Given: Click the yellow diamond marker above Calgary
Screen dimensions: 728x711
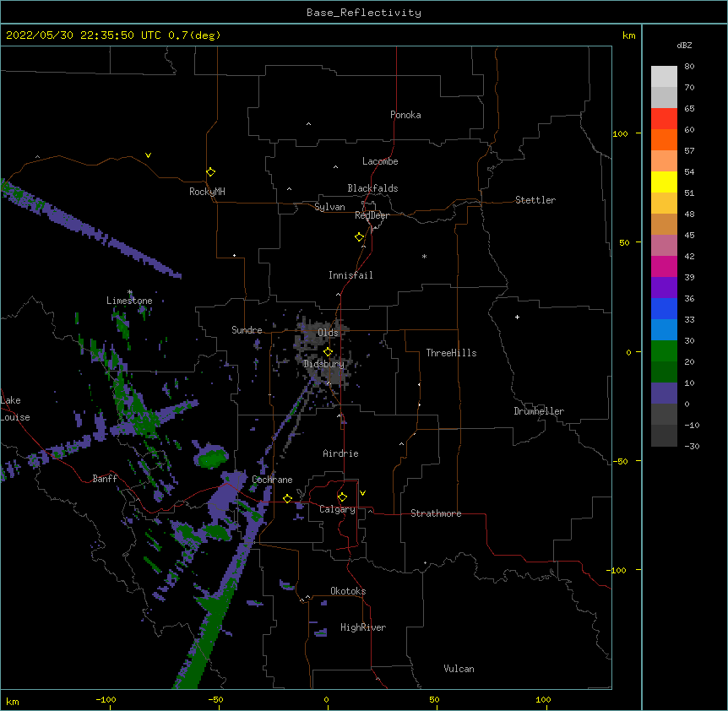Looking at the screenshot, I should (x=342, y=497).
